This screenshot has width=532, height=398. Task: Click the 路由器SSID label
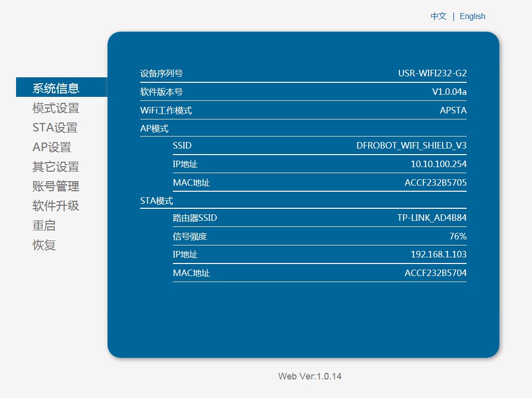(195, 218)
